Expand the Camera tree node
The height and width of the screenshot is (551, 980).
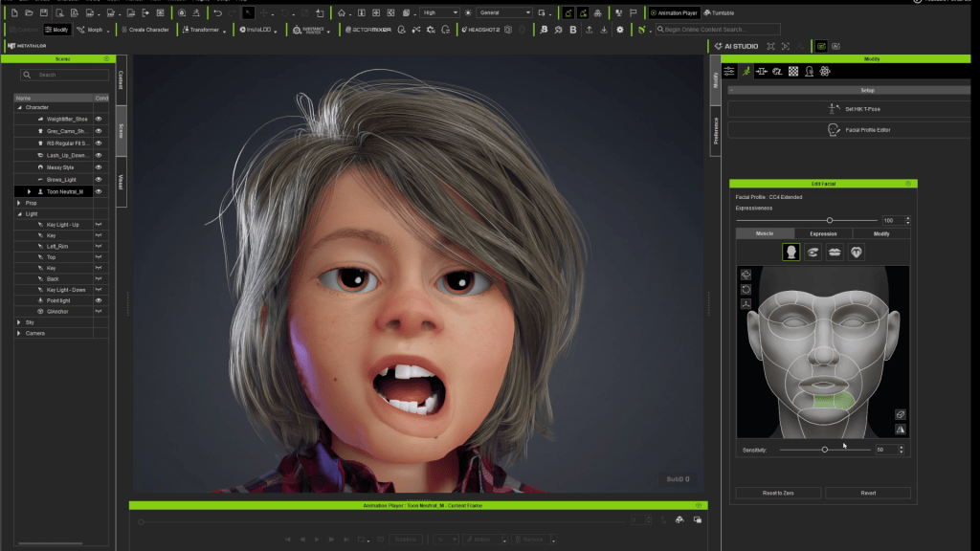(19, 333)
